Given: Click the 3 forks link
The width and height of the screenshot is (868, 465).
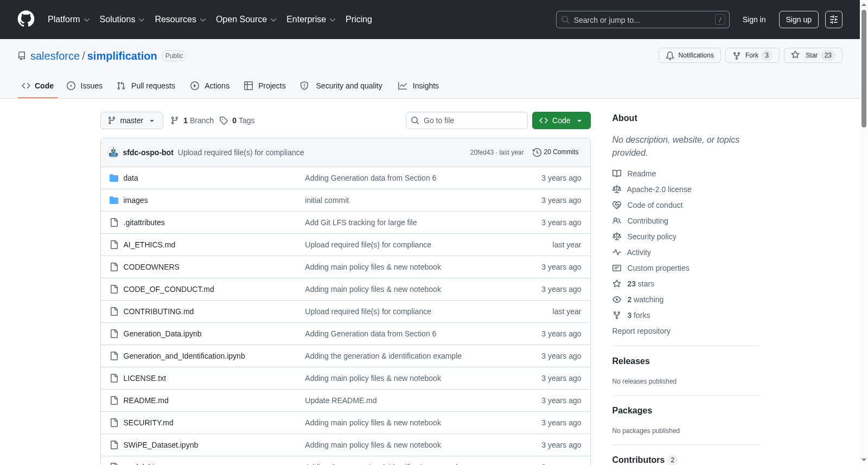Looking at the screenshot, I should [x=639, y=315].
